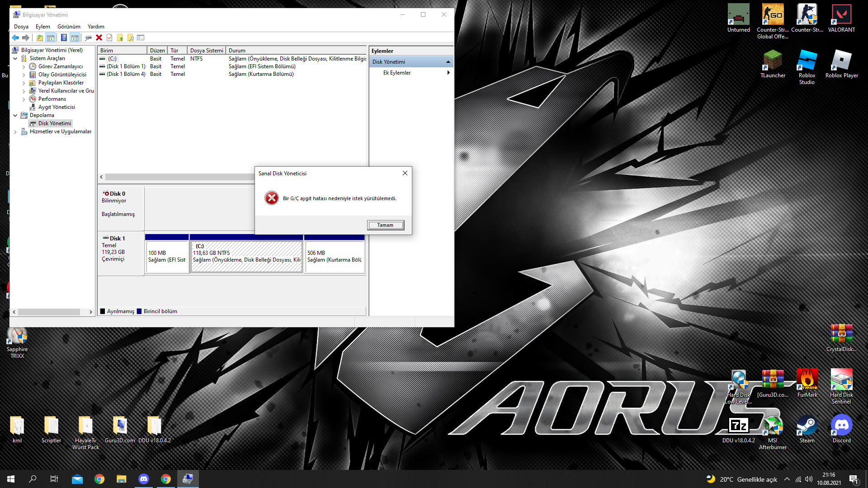Expand the Yerel Kullanıcılar ve Gruplar node
Screen dimensions: 868x488
point(24,91)
